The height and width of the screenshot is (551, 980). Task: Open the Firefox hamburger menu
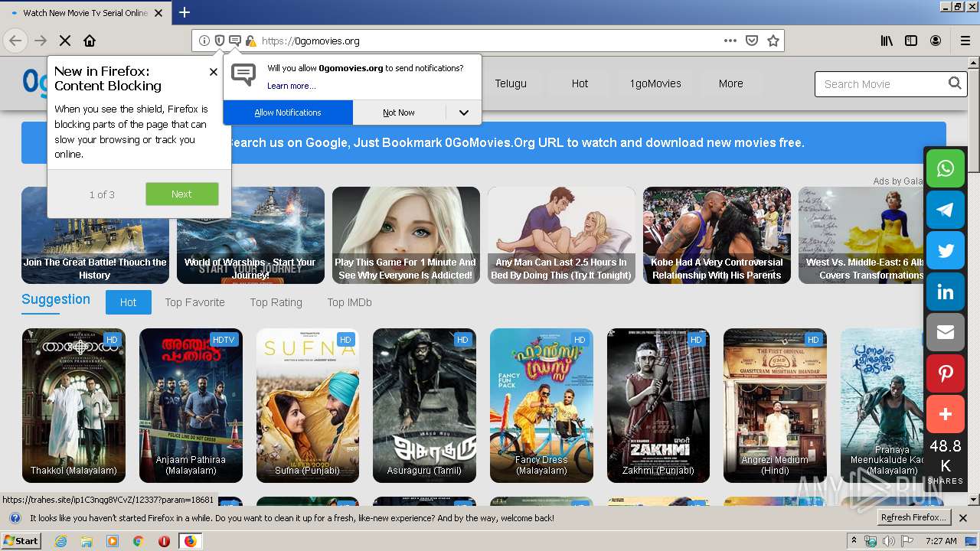pyautogui.click(x=965, y=41)
